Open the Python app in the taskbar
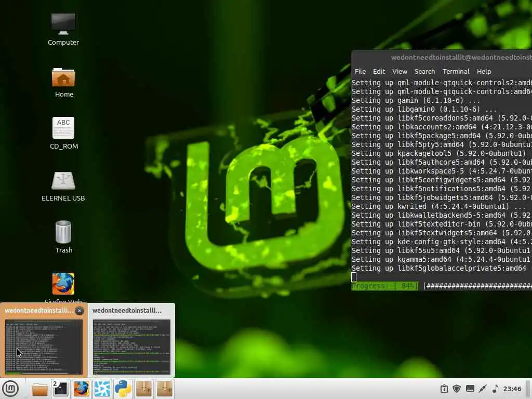The height and width of the screenshot is (399, 532). 123,389
